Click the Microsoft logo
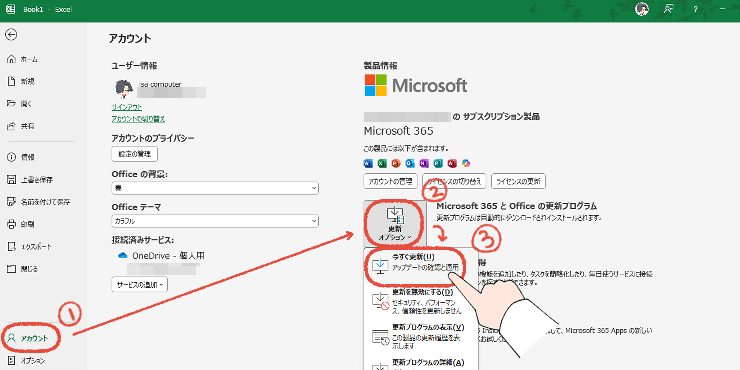Viewport: 740px width, 370px height. [416, 85]
